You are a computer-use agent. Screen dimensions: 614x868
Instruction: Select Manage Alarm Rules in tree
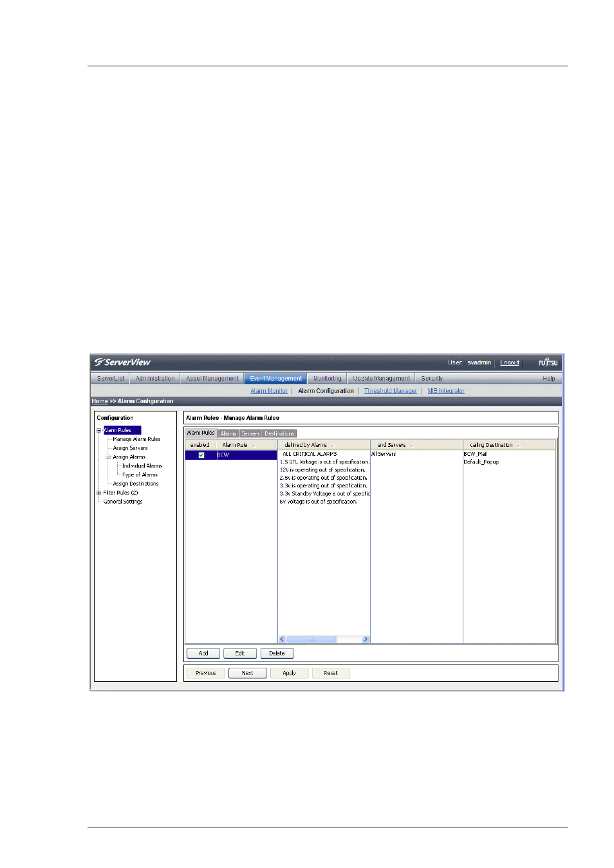pos(136,439)
